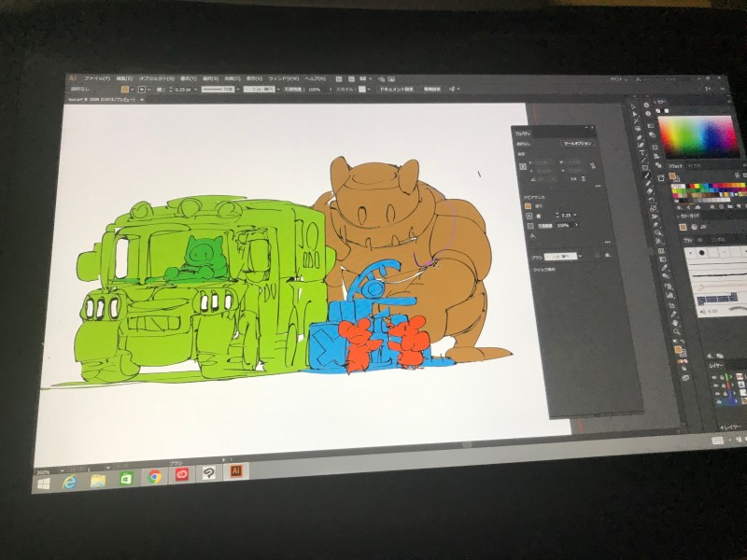Select the blue pattern brush stroke

(717, 299)
